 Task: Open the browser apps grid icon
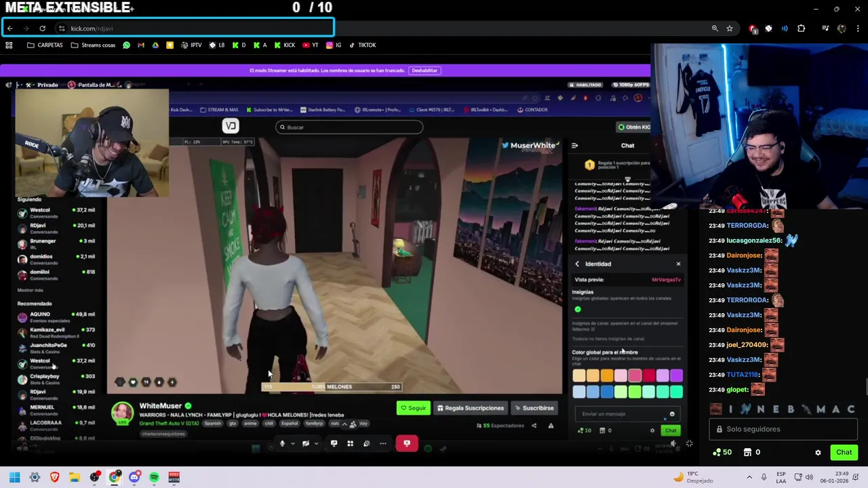[9, 45]
